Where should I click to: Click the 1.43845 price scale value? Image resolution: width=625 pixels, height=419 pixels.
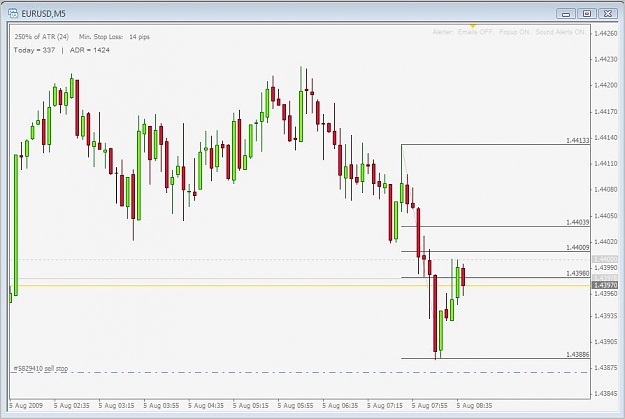(x=605, y=393)
